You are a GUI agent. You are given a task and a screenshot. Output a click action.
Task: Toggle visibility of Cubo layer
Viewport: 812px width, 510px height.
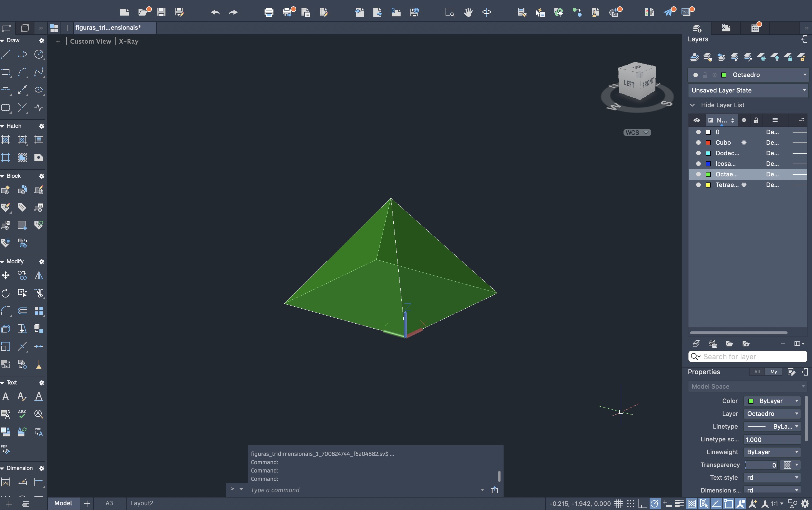coord(698,143)
